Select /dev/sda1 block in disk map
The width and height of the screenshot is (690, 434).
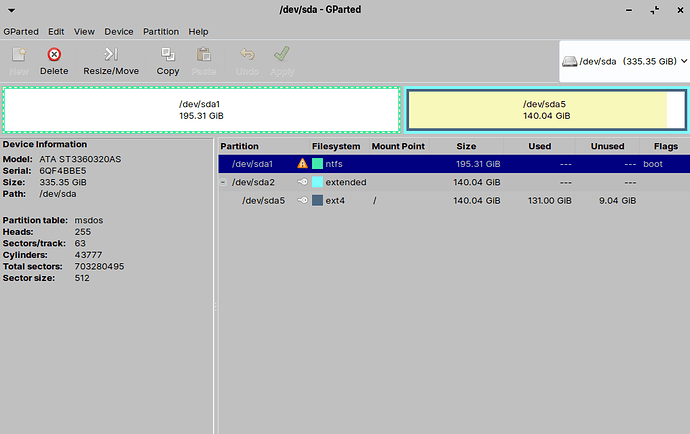[x=202, y=110]
